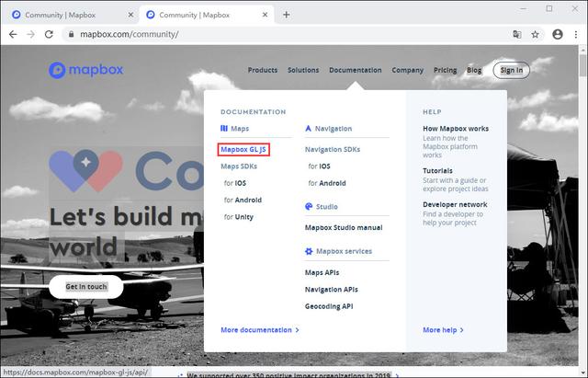Switch to the first Community | Mapbox tab
The height and width of the screenshot is (378, 588).
pos(72,15)
